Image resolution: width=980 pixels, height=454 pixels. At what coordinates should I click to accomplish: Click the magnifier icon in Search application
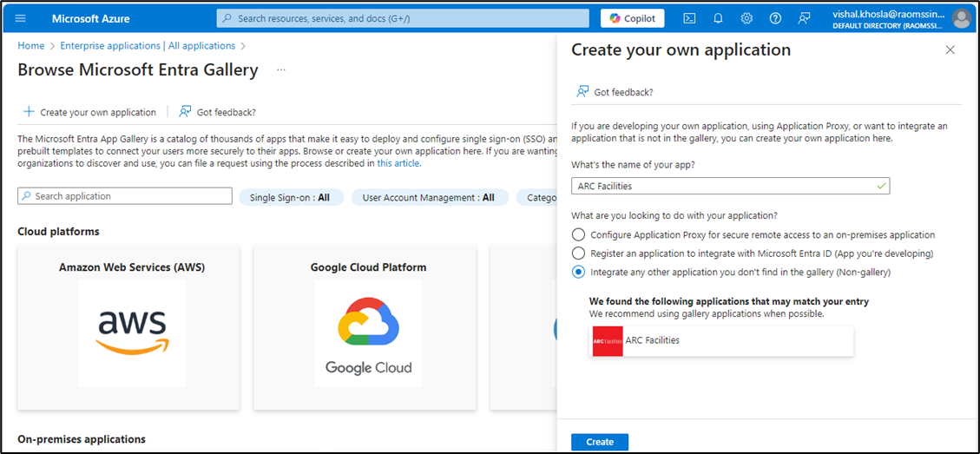26,195
